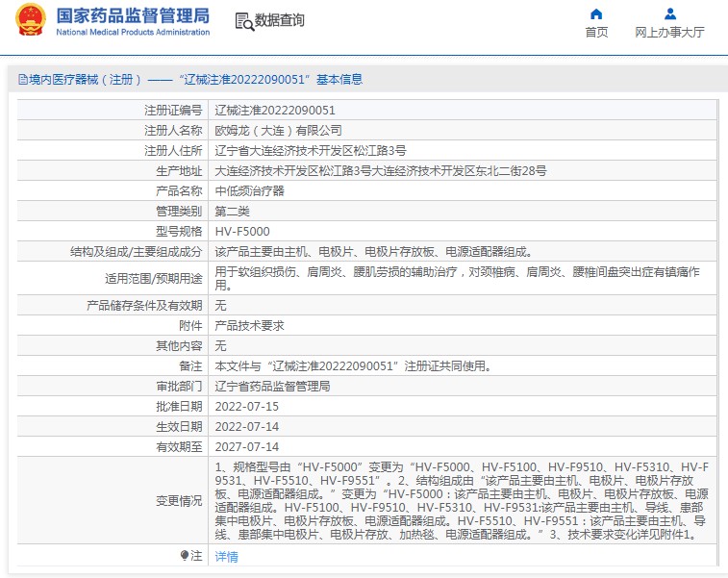Open the 数据查询 search icon
Image resolution: width=728 pixels, height=578 pixels.
pos(244,21)
